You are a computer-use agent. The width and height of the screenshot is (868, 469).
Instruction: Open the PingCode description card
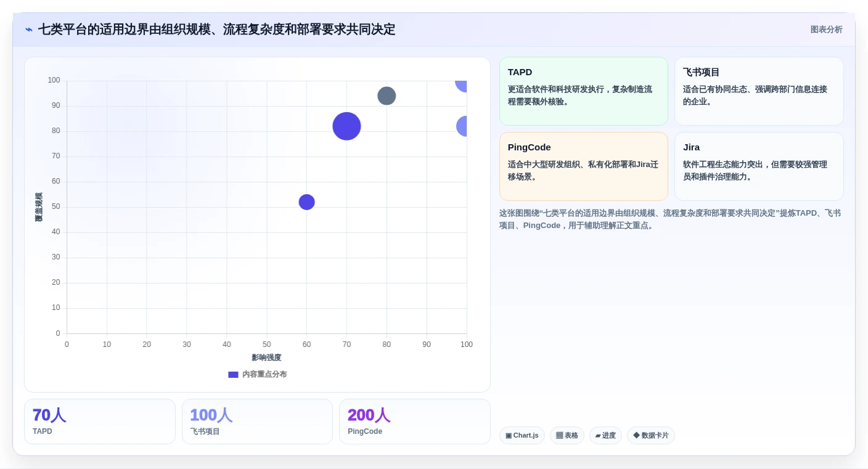point(584,166)
